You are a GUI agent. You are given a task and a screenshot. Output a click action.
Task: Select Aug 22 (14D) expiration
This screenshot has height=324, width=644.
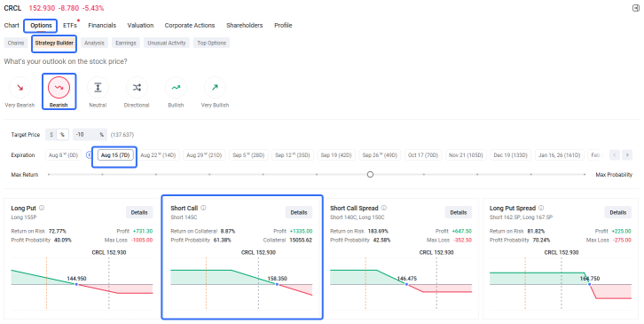pyautogui.click(x=158, y=155)
